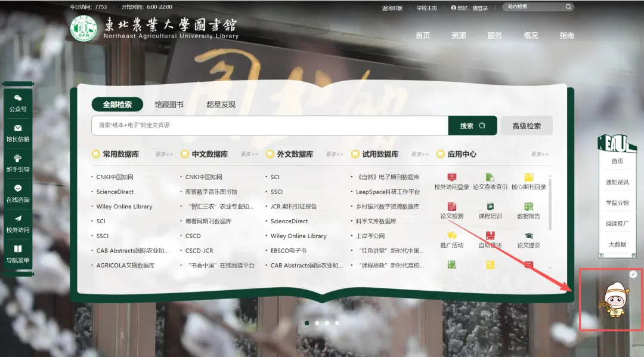Open the 服务 top navigation menu
Image resolution: width=644 pixels, height=357 pixels.
[494, 35]
